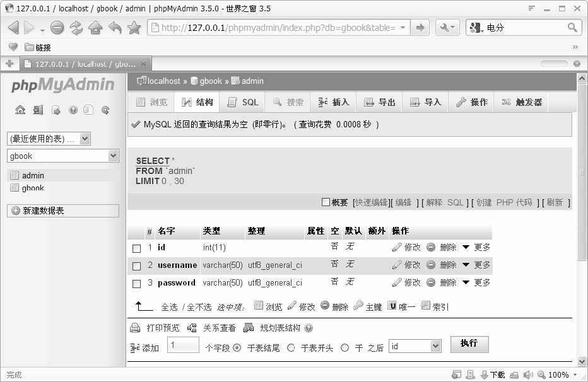Viewport: 588px width, 382px height.
Task: Click the 快速编辑 link
Action: (x=371, y=202)
